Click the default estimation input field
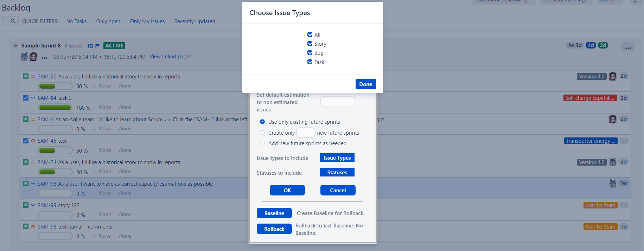The image size is (644, 251). click(338, 101)
